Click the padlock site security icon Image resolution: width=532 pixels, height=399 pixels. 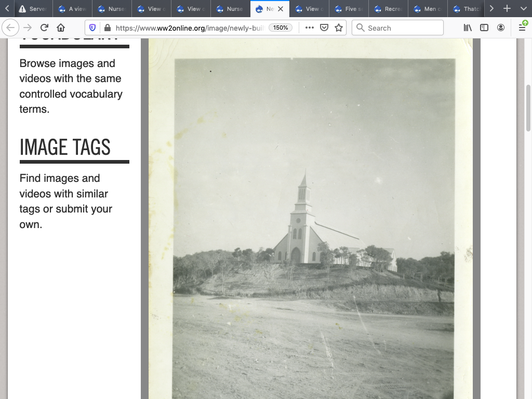click(x=107, y=28)
